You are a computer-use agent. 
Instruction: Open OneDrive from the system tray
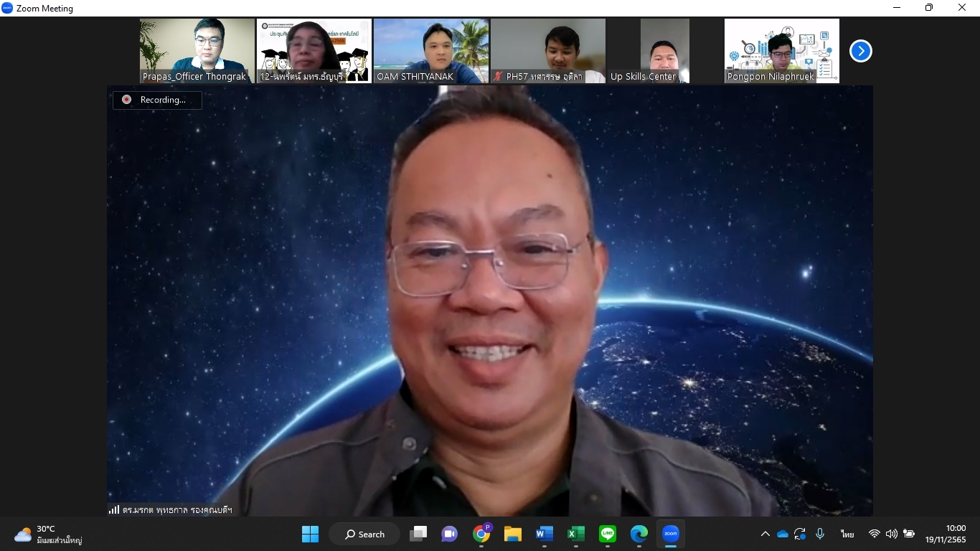pyautogui.click(x=783, y=534)
